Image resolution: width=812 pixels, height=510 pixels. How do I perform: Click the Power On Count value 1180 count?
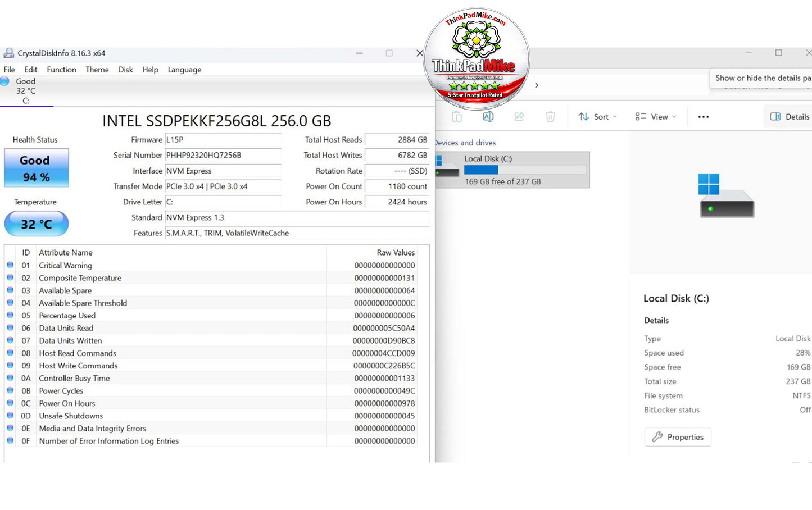[x=397, y=186]
